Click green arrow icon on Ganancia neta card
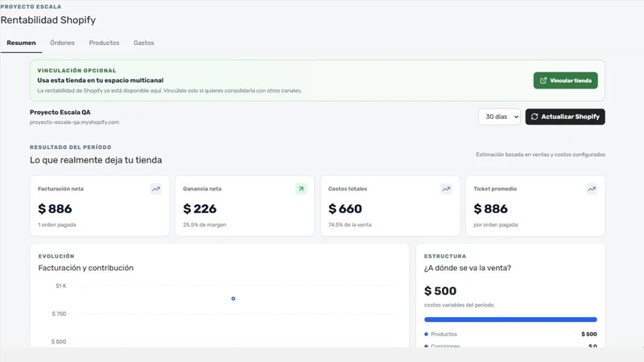The image size is (644, 362). 301,189
